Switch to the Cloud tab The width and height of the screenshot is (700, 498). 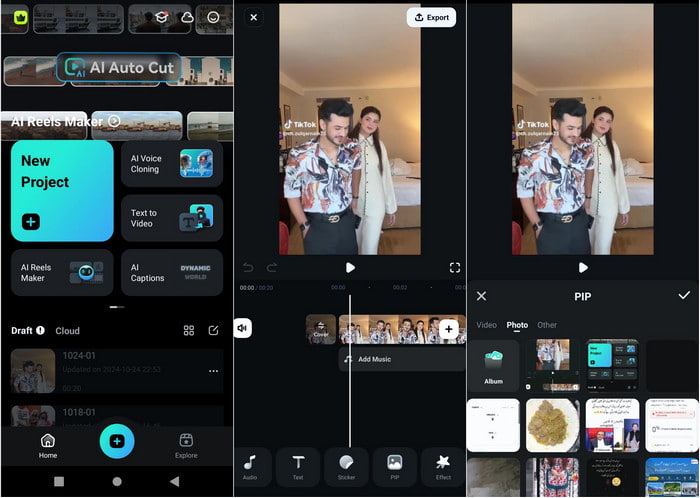pos(68,331)
